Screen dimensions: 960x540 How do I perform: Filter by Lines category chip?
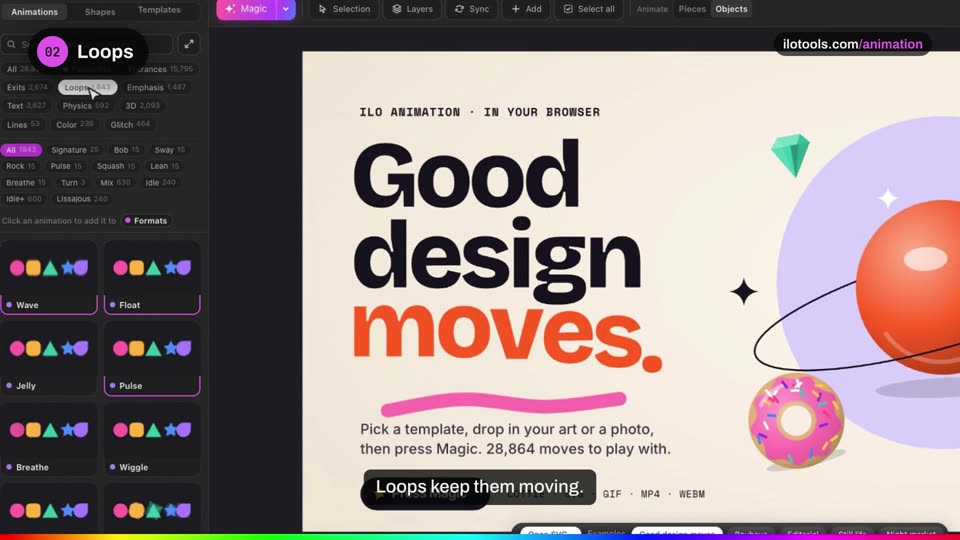pyautogui.click(x=23, y=124)
